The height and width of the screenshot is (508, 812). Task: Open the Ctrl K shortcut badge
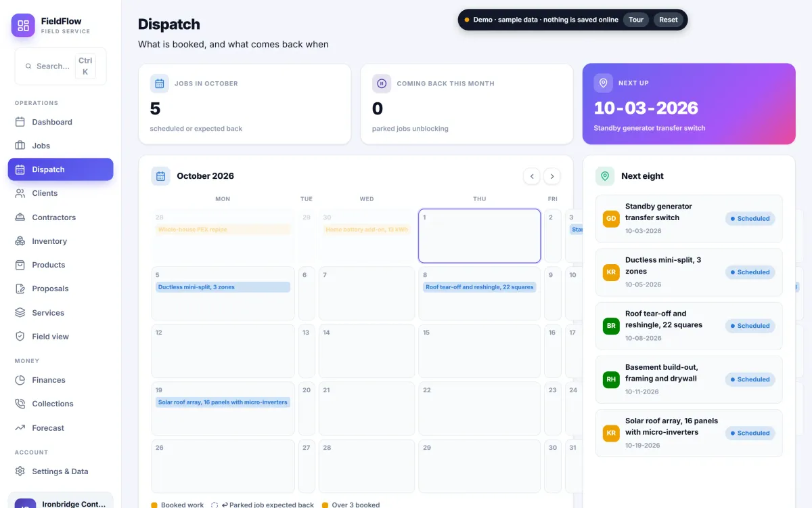point(85,66)
